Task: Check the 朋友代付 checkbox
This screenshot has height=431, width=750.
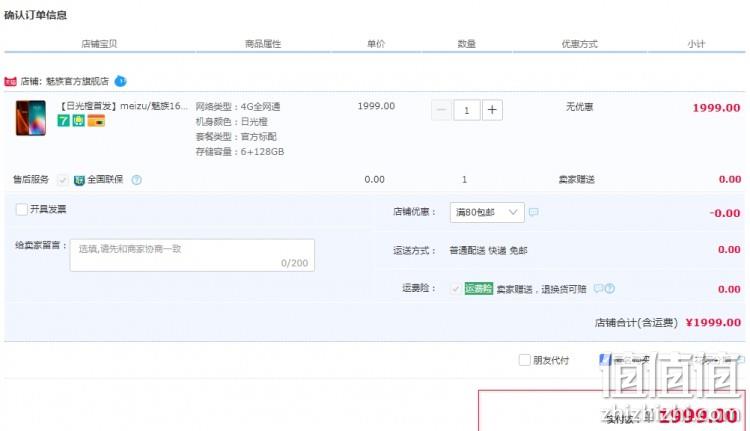Action: pyautogui.click(x=525, y=360)
